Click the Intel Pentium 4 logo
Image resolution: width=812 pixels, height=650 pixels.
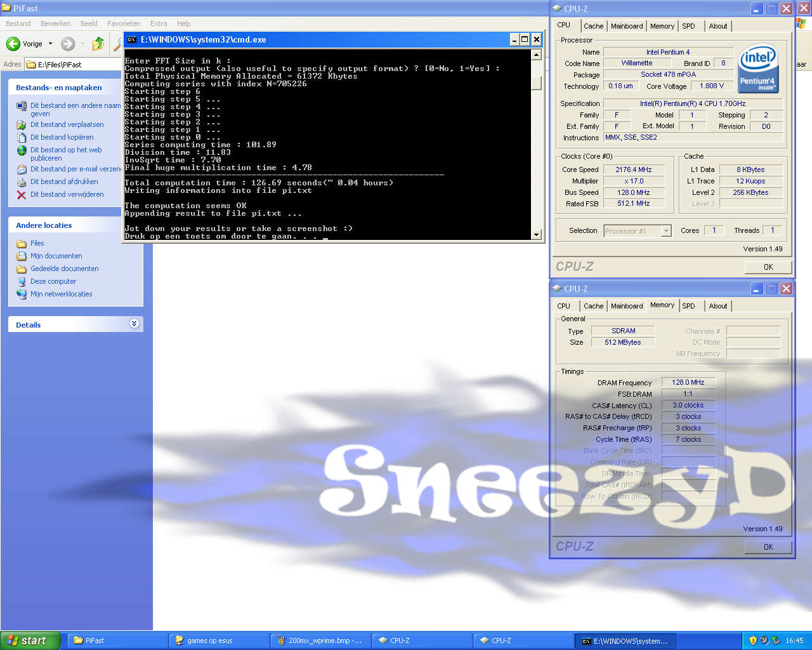click(x=758, y=68)
